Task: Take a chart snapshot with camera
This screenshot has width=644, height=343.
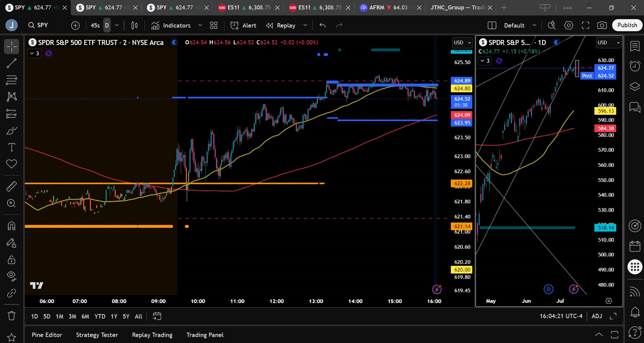Action: 602,26
